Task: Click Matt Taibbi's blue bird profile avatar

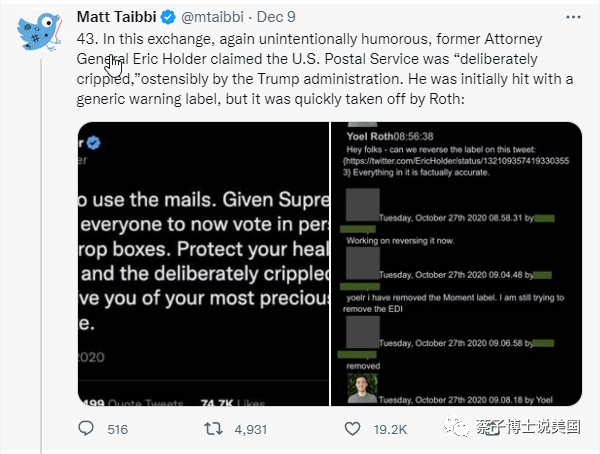Action: (39, 32)
